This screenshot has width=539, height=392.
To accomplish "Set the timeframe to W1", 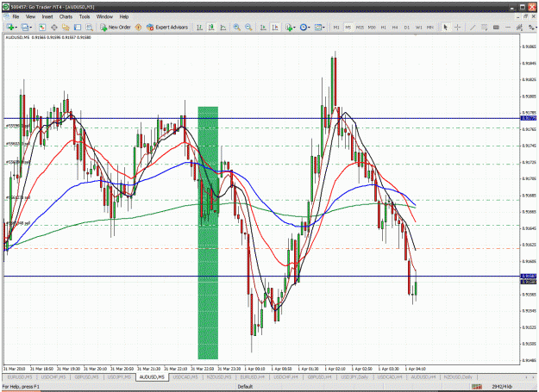I will click(418, 27).
